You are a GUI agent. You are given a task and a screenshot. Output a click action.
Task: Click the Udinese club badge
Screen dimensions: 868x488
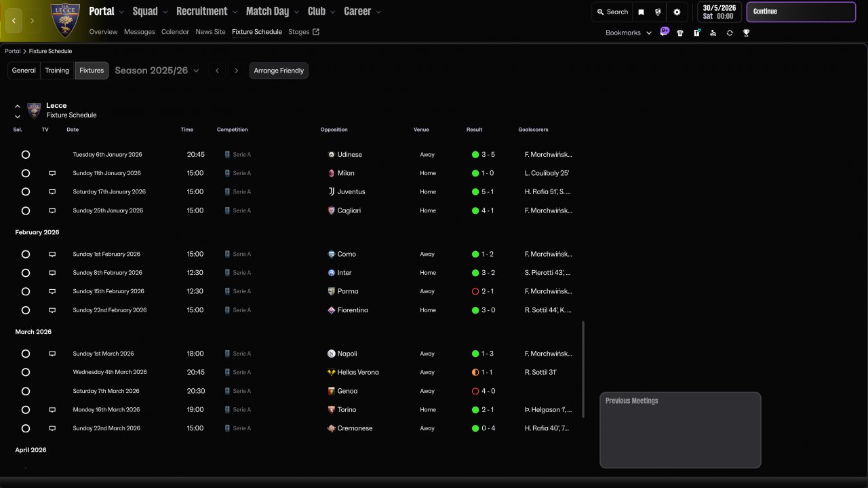coord(331,155)
